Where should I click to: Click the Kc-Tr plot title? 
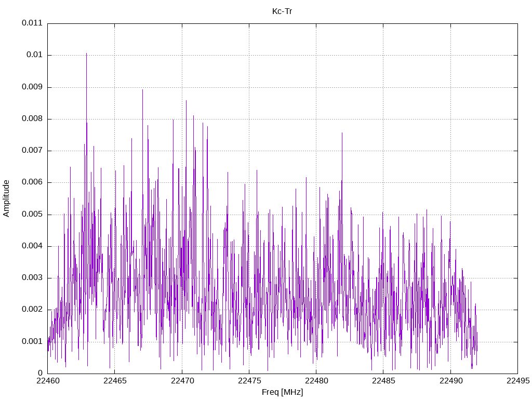tap(282, 11)
